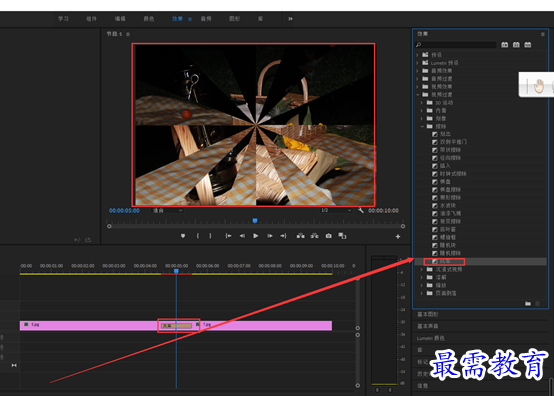Filter by YUV effects icon

[528, 45]
